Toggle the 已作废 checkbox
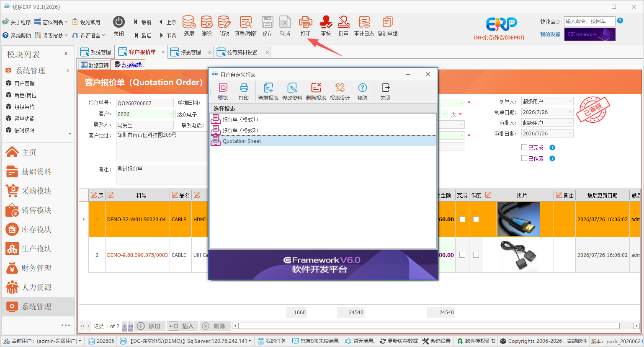Screen dimensions: 644x347 click(x=524, y=158)
